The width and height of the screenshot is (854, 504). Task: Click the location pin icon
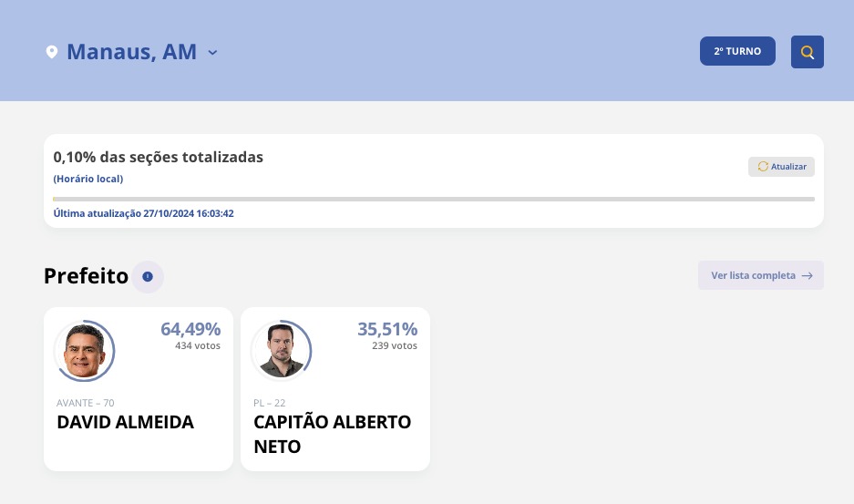click(52, 52)
